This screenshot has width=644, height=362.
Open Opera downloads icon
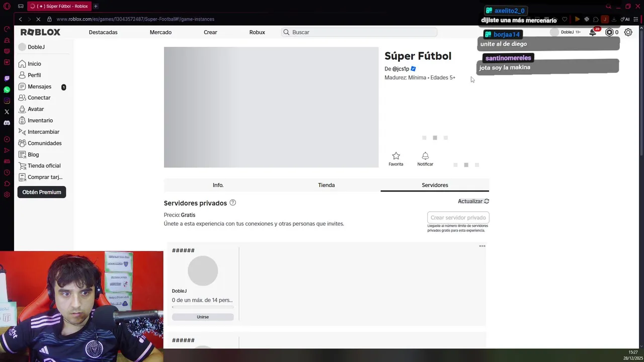[x=614, y=19]
